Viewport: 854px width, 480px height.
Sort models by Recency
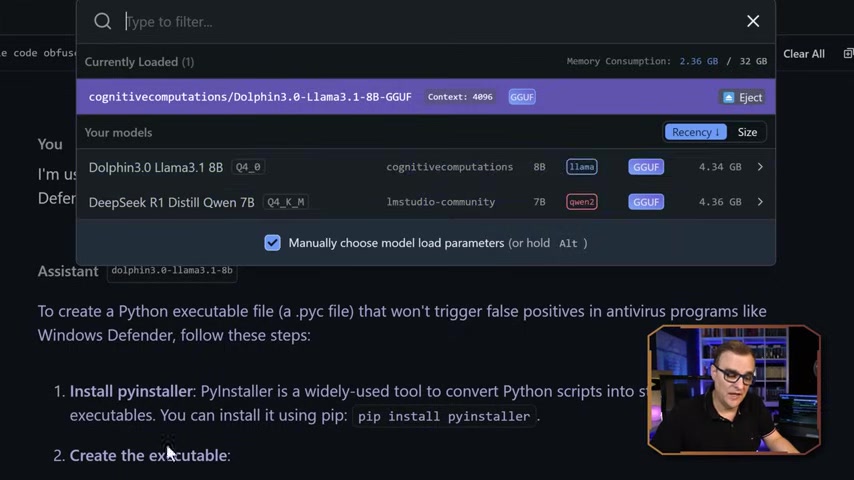point(696,132)
